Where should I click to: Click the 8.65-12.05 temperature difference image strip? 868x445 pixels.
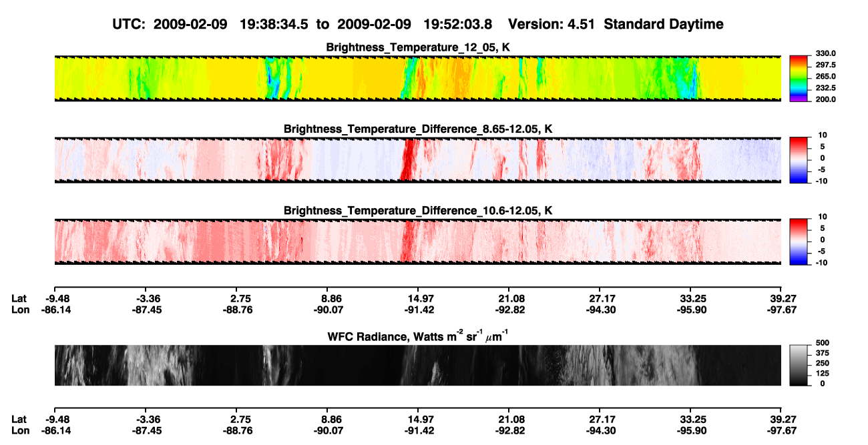(x=418, y=159)
